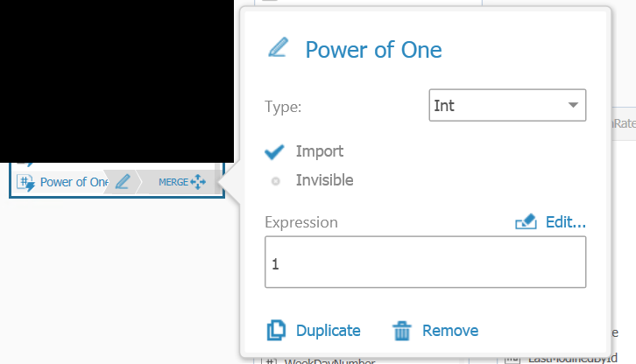The width and height of the screenshot is (636, 364).
Task: Click the pencil icon beside the popup title
Action: click(278, 48)
